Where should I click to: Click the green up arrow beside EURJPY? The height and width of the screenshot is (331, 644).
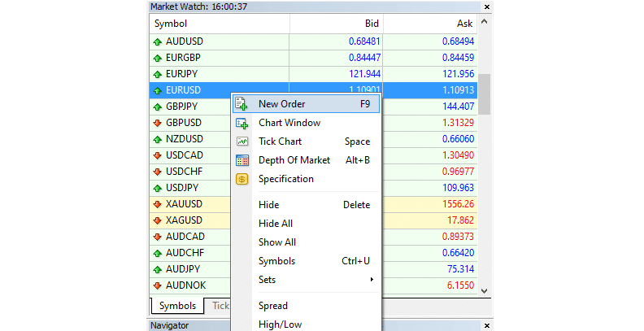[157, 73]
